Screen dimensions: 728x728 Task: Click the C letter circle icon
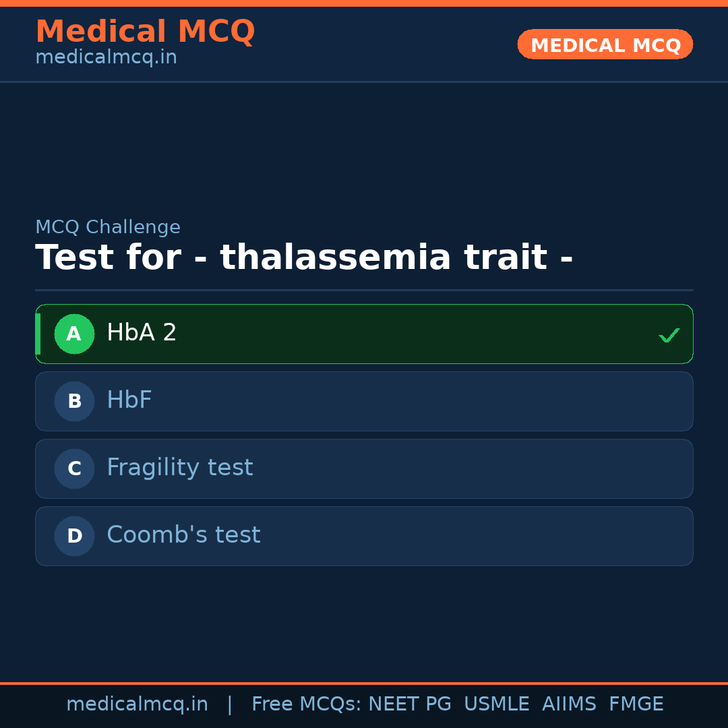pyautogui.click(x=74, y=468)
